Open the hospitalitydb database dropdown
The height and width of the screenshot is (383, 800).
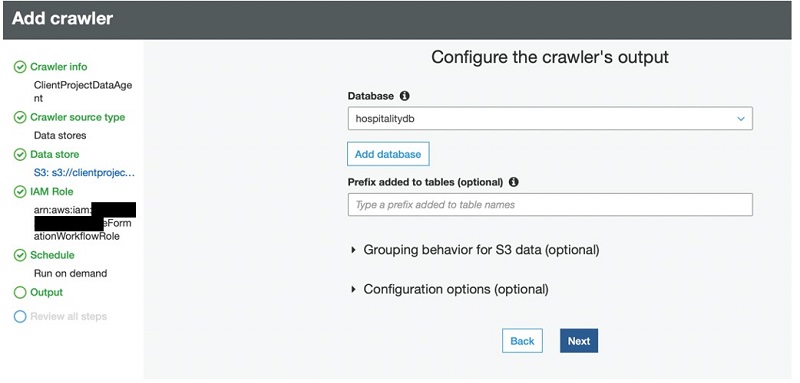(550, 118)
